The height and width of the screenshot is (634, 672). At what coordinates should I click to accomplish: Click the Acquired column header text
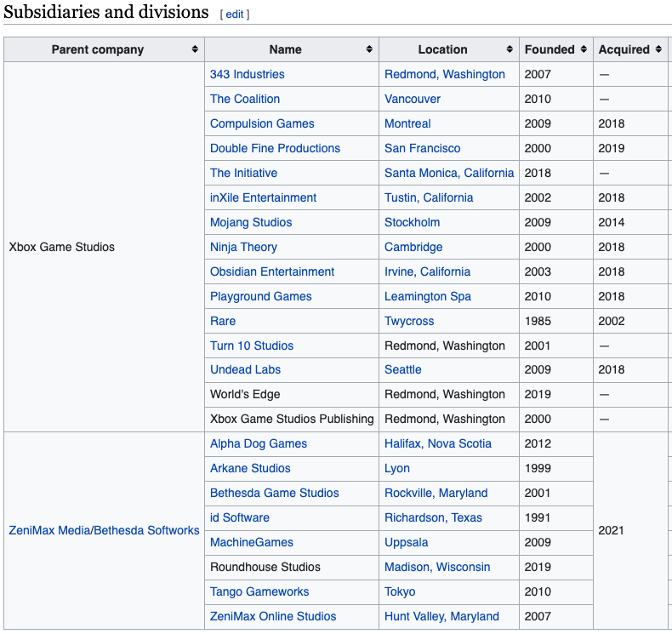point(624,49)
